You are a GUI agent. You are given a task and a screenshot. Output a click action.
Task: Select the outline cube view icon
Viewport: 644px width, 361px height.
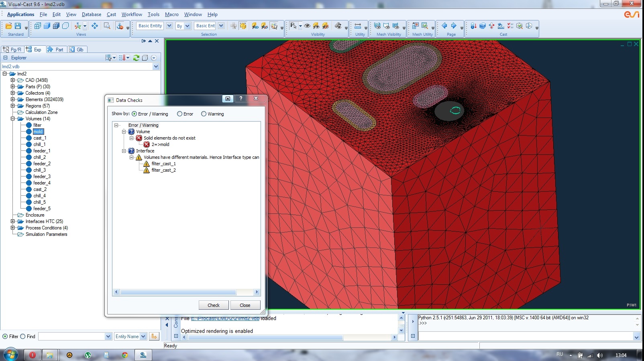65,26
